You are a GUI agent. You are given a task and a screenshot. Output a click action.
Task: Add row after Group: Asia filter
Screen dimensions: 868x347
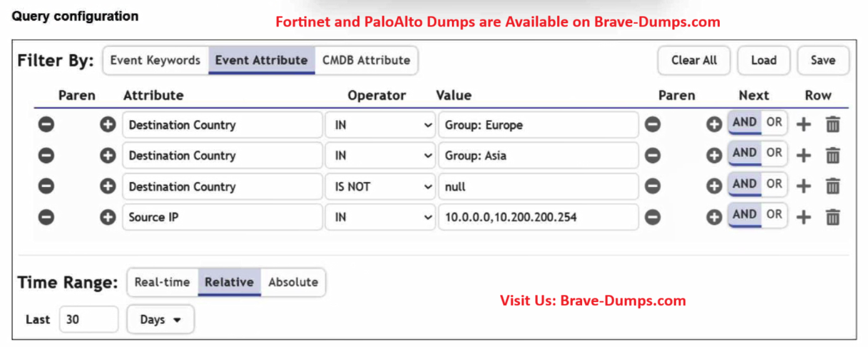(x=804, y=156)
